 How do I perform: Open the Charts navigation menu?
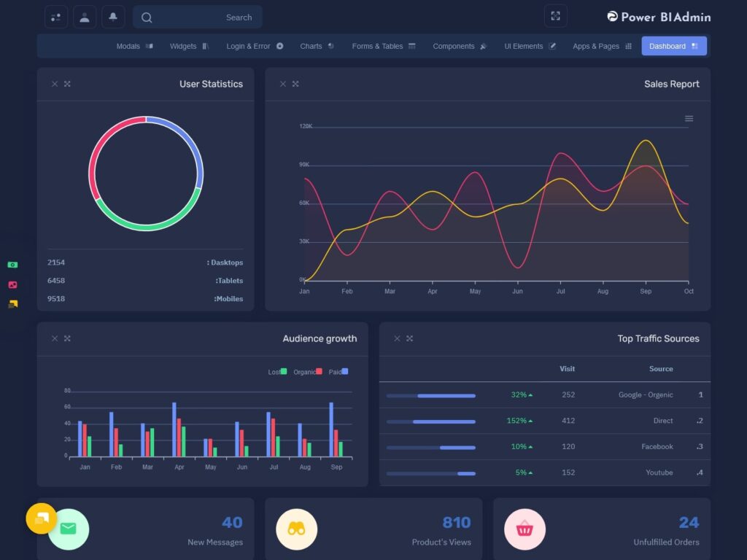[317, 46]
